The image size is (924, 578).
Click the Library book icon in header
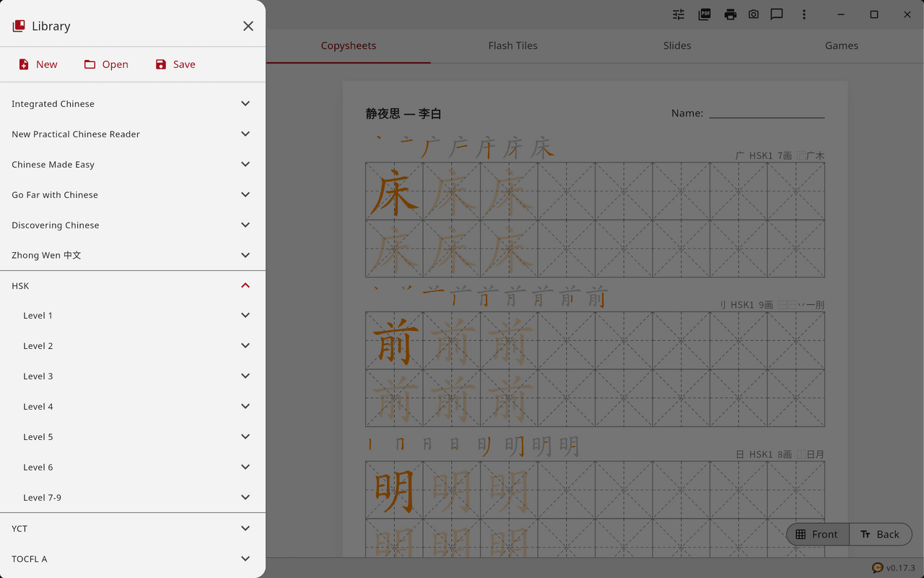[19, 26]
